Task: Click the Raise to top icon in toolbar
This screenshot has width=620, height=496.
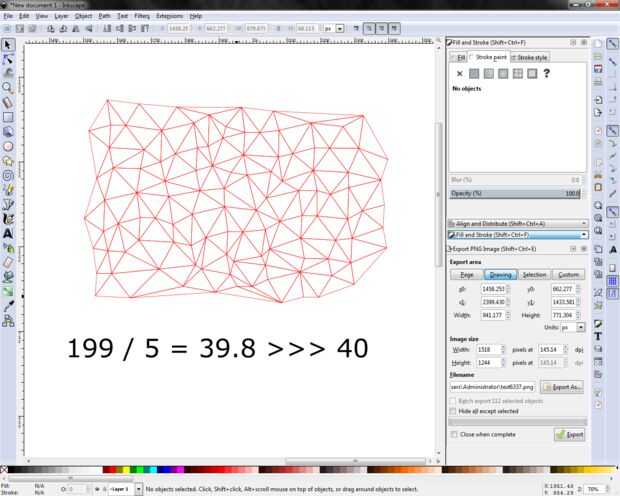Action: 146,28
